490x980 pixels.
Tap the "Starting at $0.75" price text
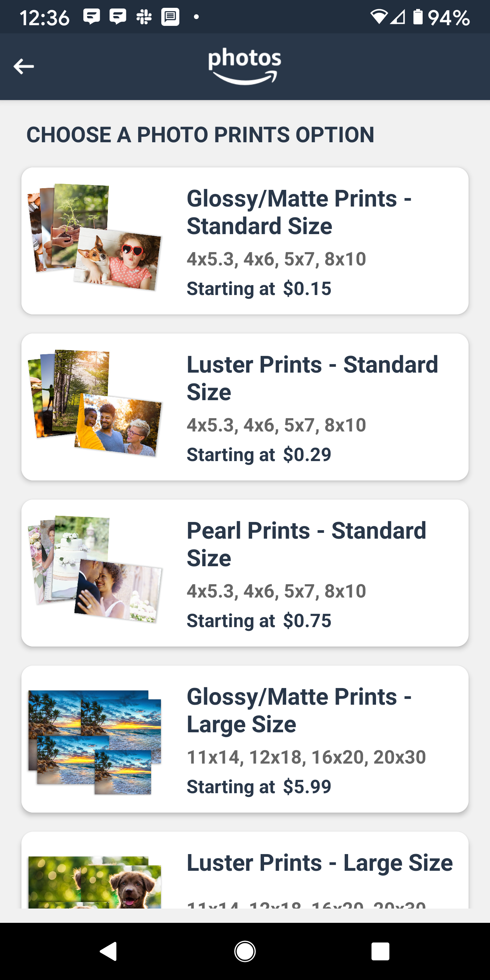tap(259, 621)
